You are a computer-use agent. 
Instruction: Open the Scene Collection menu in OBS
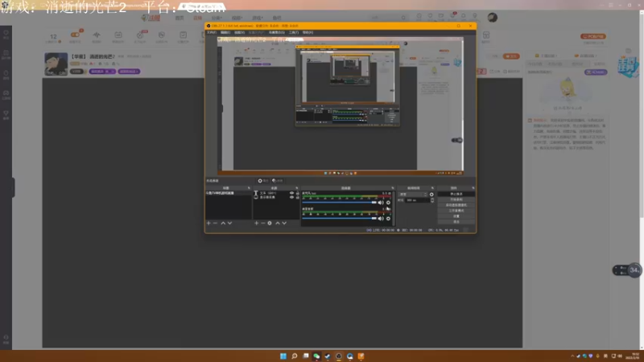point(276,32)
